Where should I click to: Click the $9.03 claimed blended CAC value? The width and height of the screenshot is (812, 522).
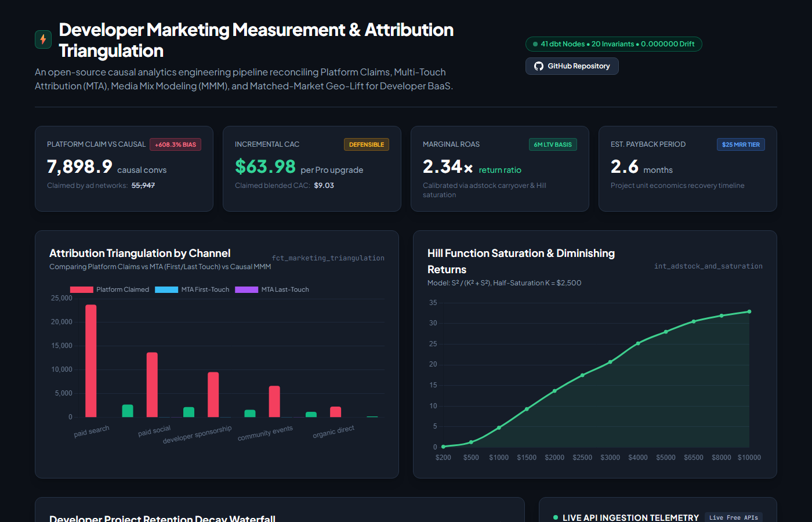click(324, 186)
